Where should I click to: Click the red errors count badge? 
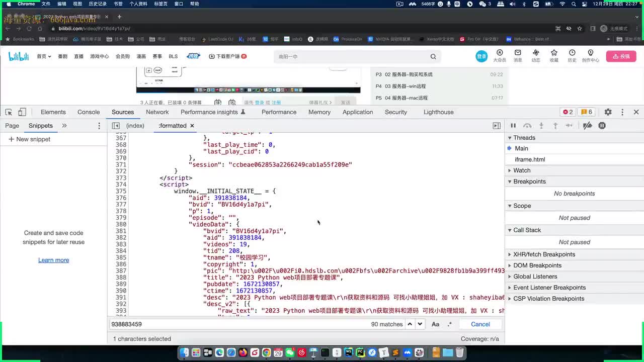568,112
